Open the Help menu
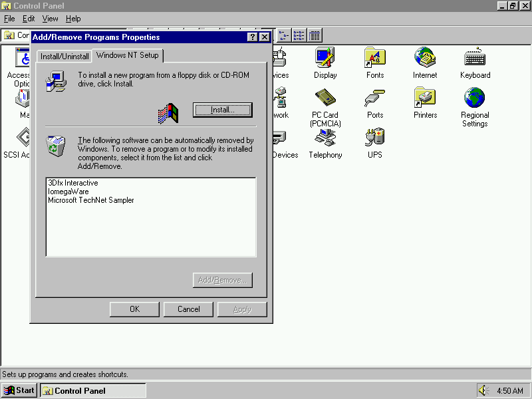 point(73,19)
